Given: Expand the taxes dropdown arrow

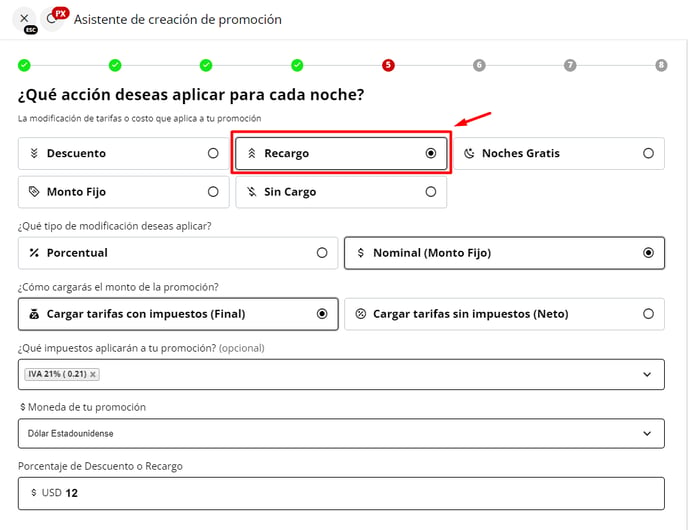Looking at the screenshot, I should coord(647,374).
